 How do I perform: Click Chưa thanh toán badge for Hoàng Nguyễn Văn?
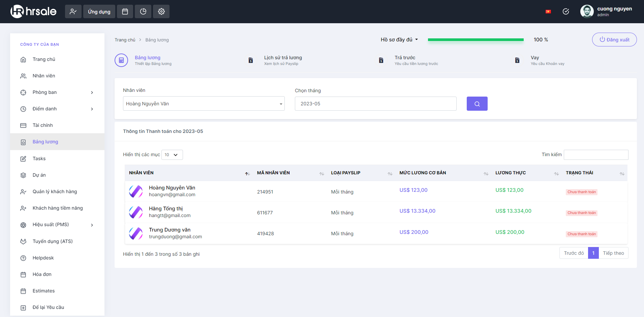click(582, 192)
